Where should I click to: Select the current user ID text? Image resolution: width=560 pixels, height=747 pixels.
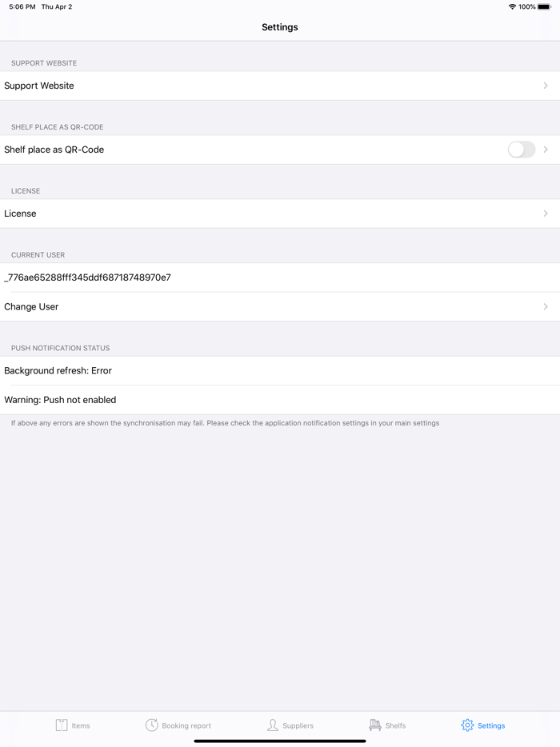[x=88, y=278]
